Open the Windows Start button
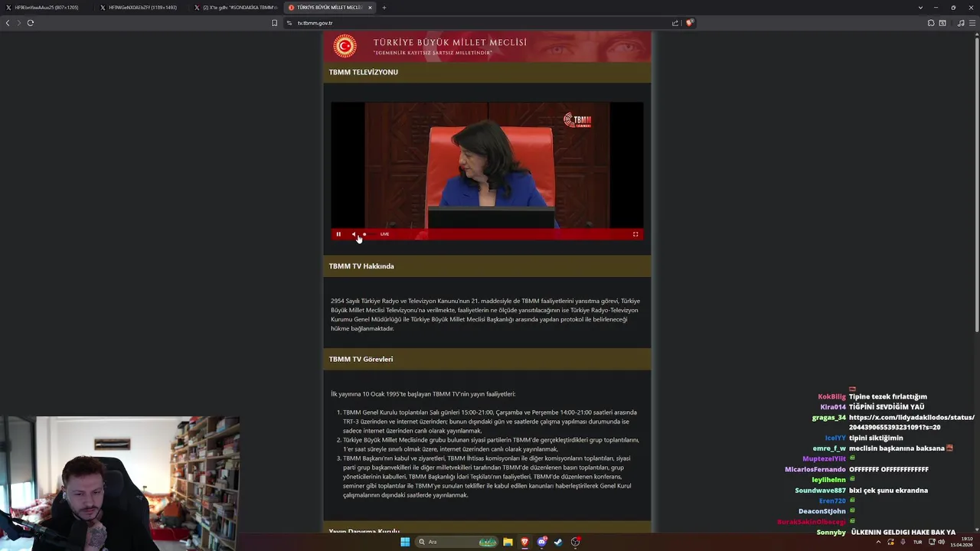 pyautogui.click(x=405, y=542)
